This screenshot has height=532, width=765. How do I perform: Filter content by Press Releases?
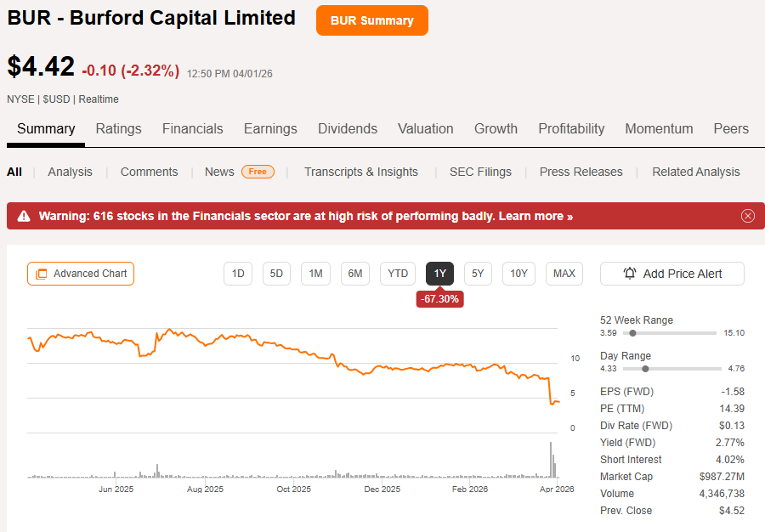[x=581, y=173]
